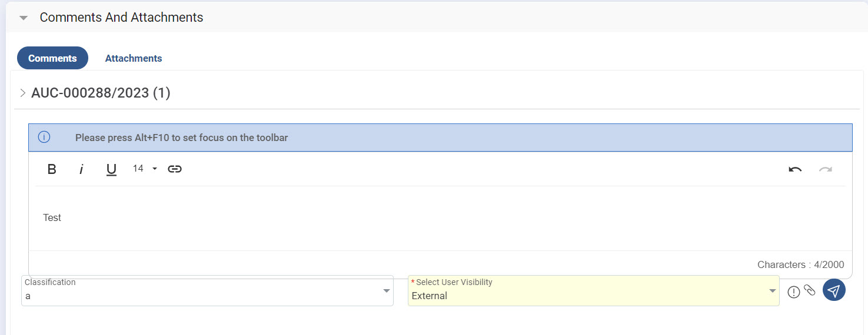Click the exclamation info icon beside visibility

click(x=794, y=292)
